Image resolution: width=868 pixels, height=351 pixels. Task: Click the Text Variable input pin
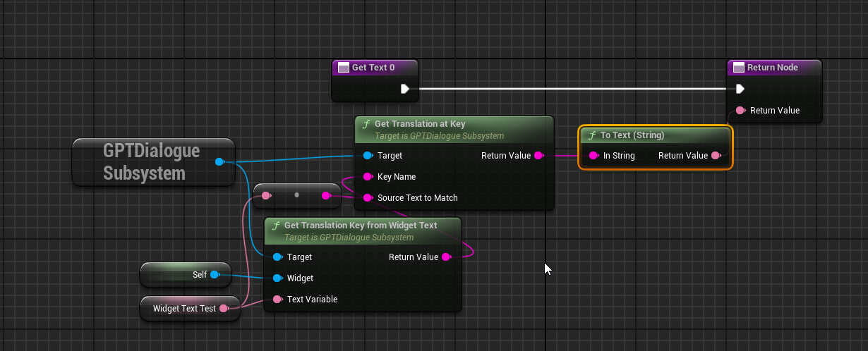point(277,300)
